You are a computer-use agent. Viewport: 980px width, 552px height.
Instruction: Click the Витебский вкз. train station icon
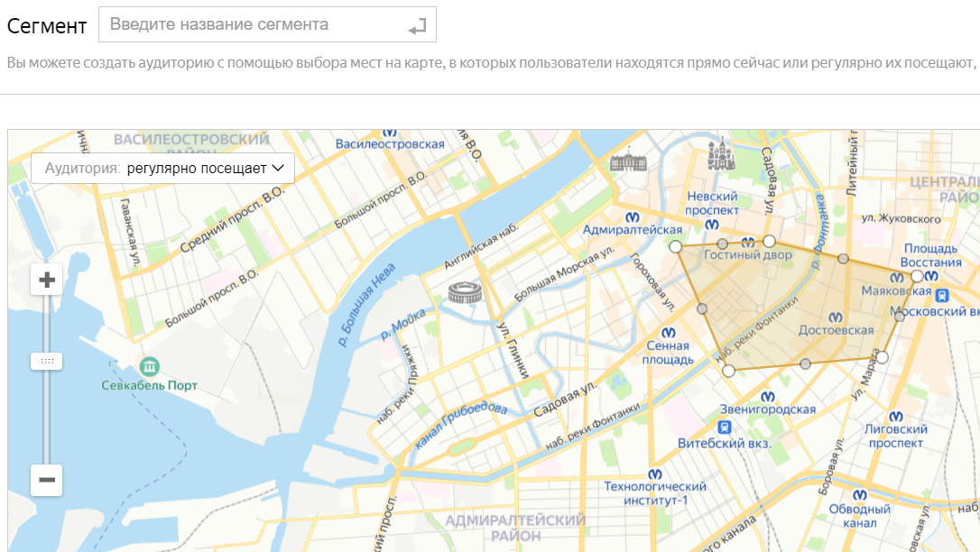725,428
